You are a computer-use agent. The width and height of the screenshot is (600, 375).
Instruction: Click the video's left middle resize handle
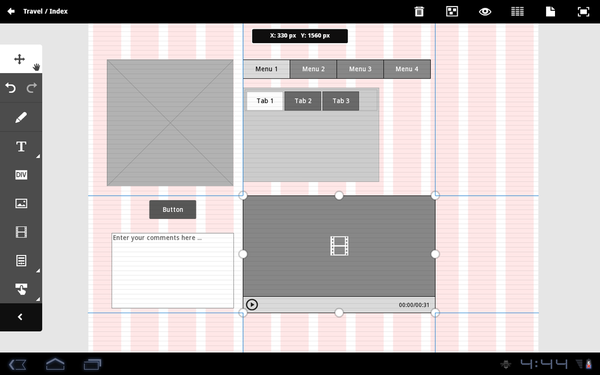pos(243,254)
